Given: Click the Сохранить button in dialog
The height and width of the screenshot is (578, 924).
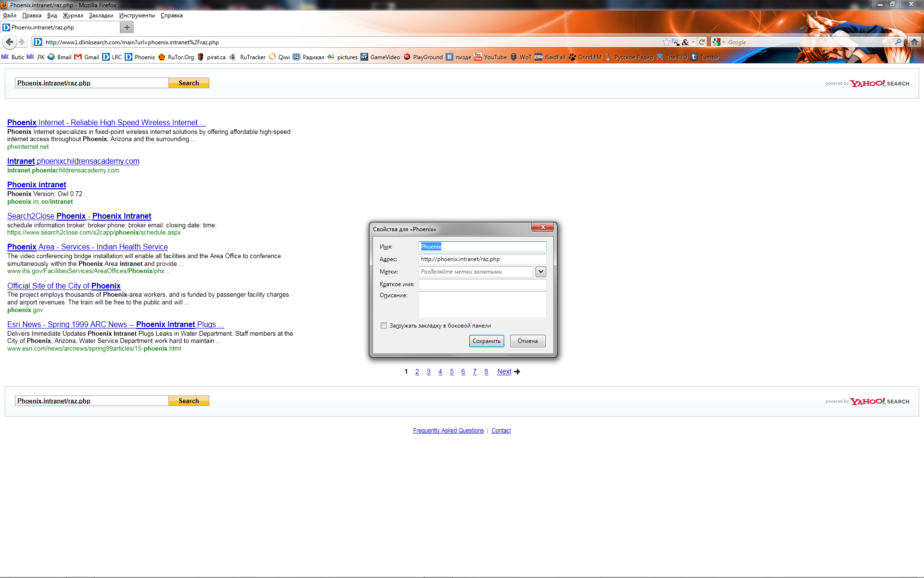Looking at the screenshot, I should click(486, 341).
